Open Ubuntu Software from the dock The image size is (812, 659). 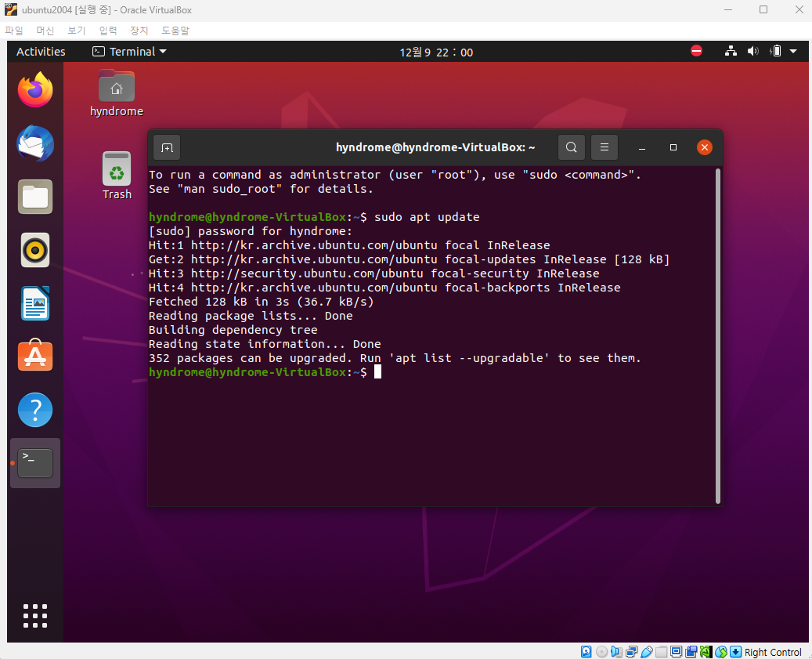coord(35,356)
